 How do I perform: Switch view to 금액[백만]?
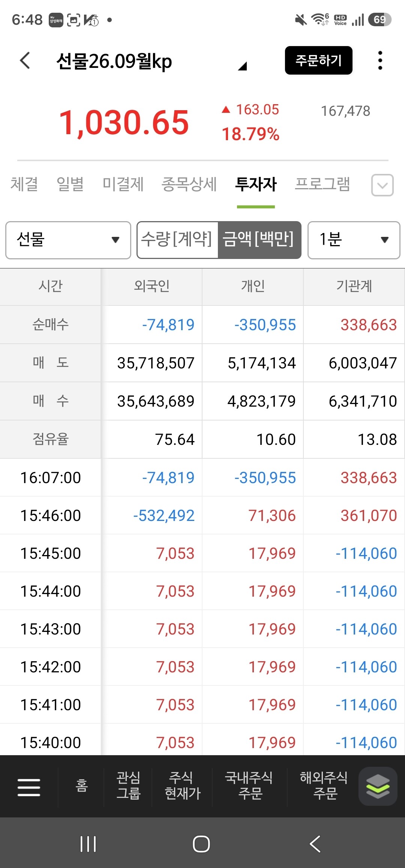259,240
